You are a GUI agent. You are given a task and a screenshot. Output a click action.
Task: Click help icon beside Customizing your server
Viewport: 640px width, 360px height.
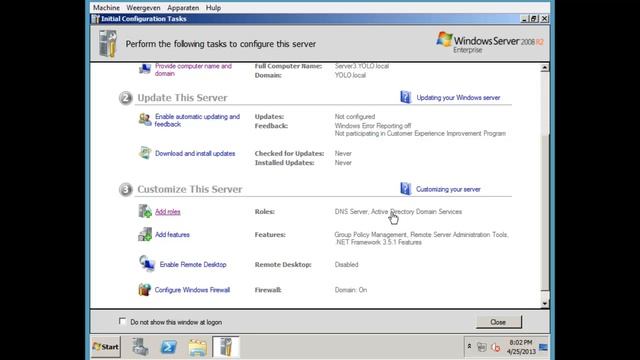click(405, 189)
